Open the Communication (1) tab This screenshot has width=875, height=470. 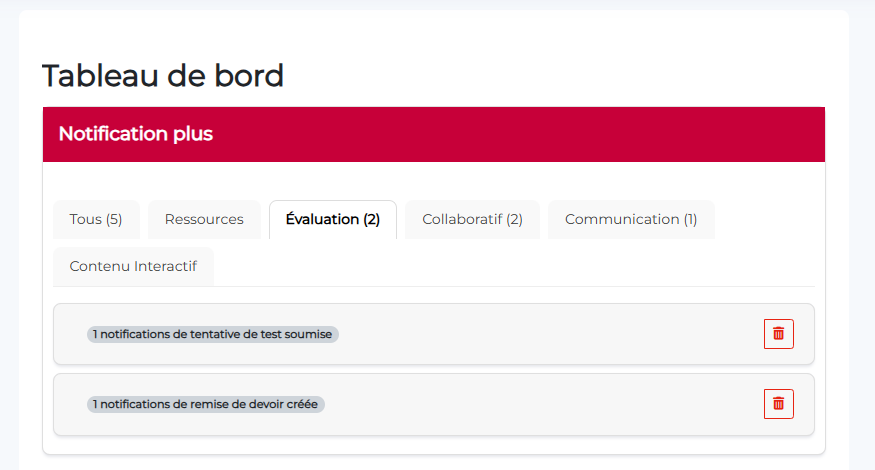point(631,220)
